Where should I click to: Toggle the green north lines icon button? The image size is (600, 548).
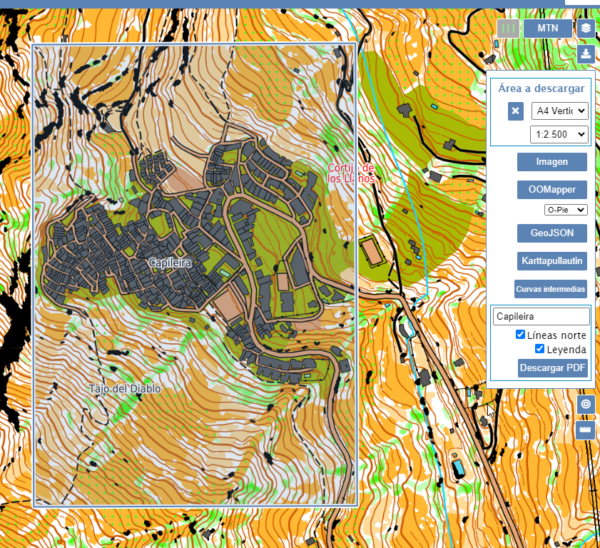pyautogui.click(x=508, y=28)
